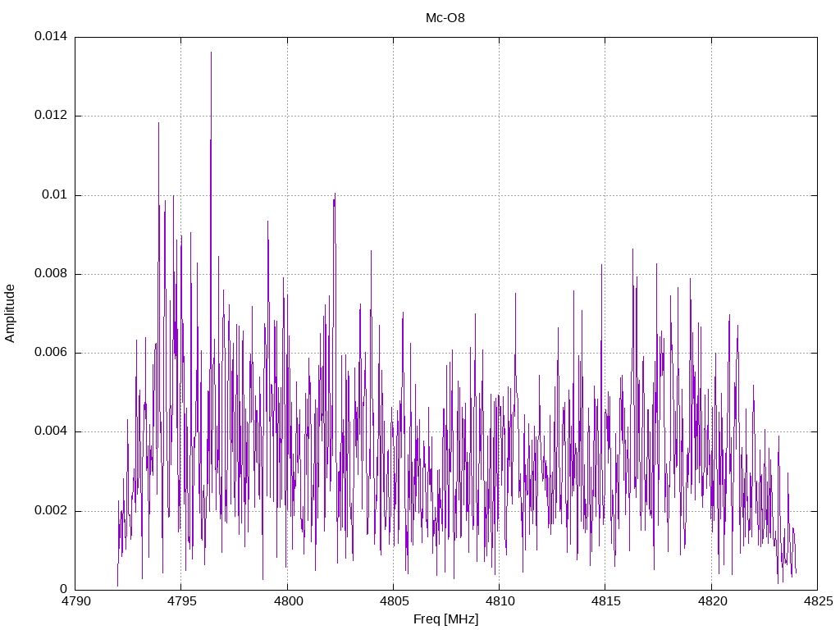The image size is (840, 630).
Task: Click y-axis tick label 0
Action: tap(64, 589)
